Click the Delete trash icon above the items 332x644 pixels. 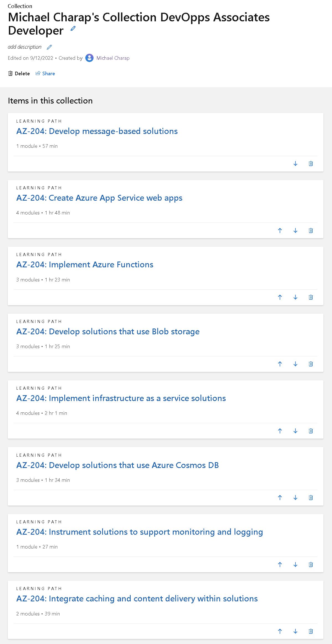coord(11,73)
